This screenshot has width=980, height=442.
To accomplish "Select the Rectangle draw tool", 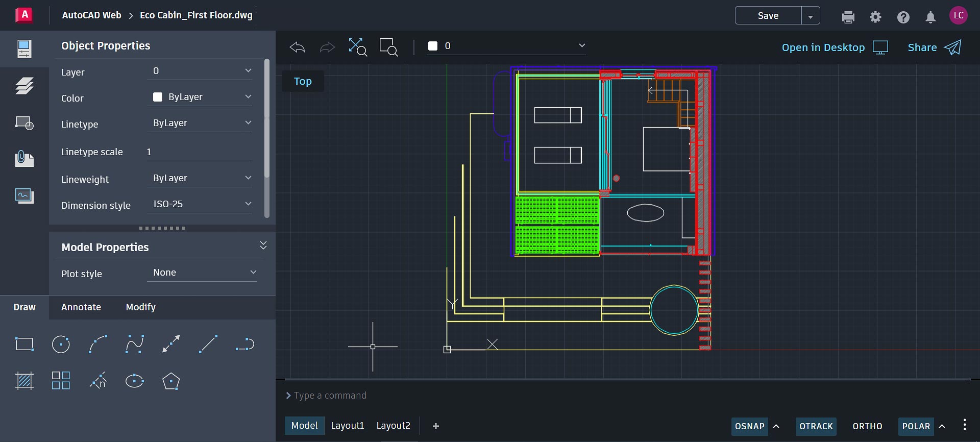I will [24, 345].
